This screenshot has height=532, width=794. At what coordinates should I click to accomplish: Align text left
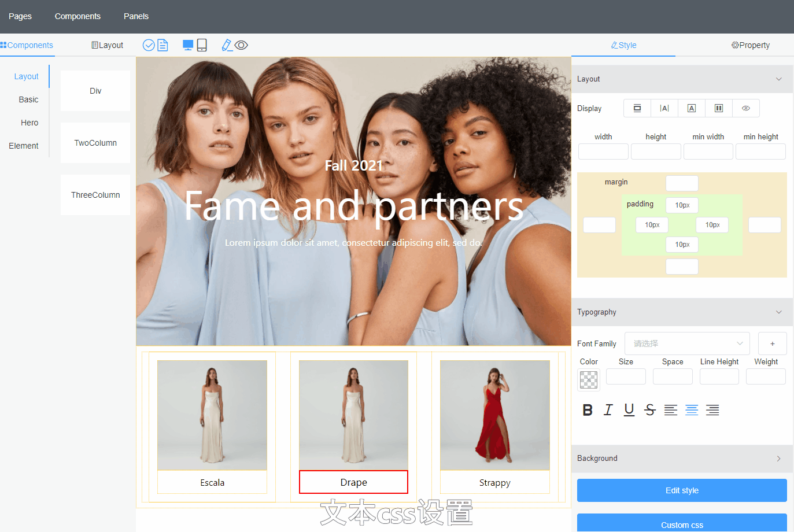click(x=671, y=410)
